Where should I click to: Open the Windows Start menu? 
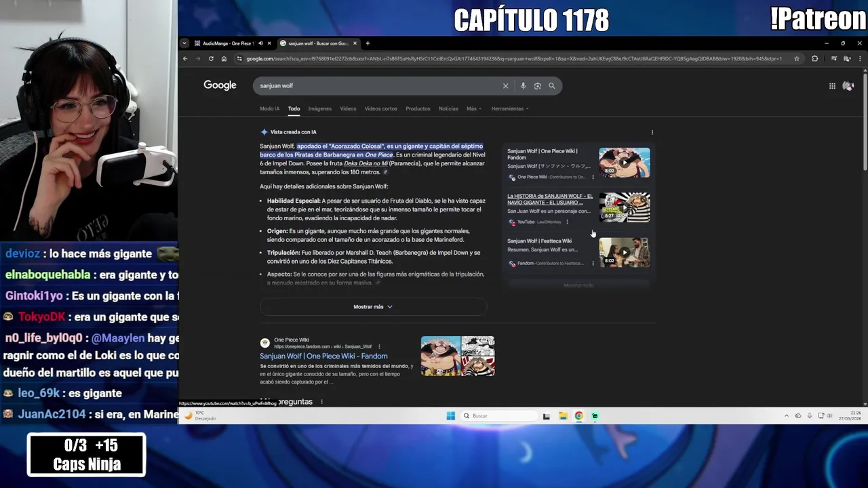451,415
